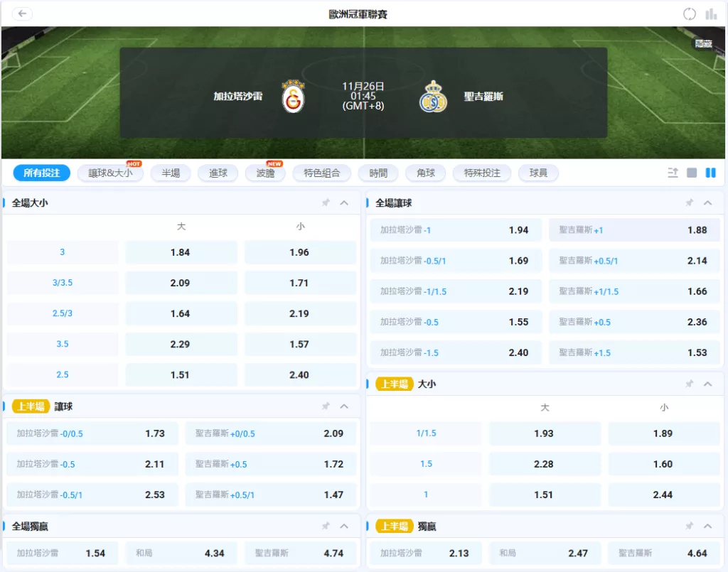Collapse the 全場大小 section
Screen dimensions: 728x572
pos(344,203)
